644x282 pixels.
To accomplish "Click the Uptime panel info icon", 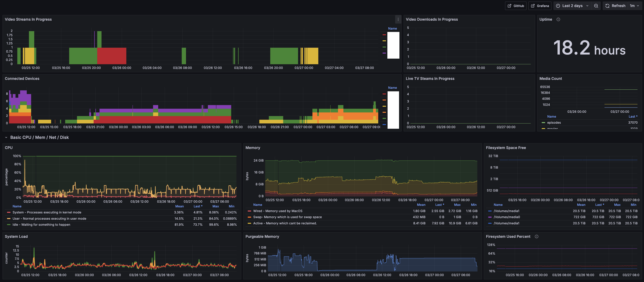I will pyautogui.click(x=558, y=19).
